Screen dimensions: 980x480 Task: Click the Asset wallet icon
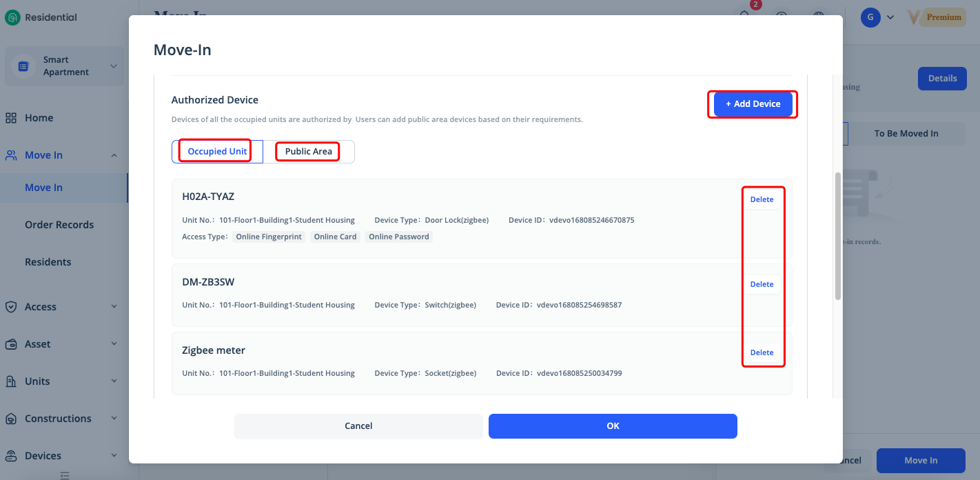pyautogui.click(x=11, y=344)
